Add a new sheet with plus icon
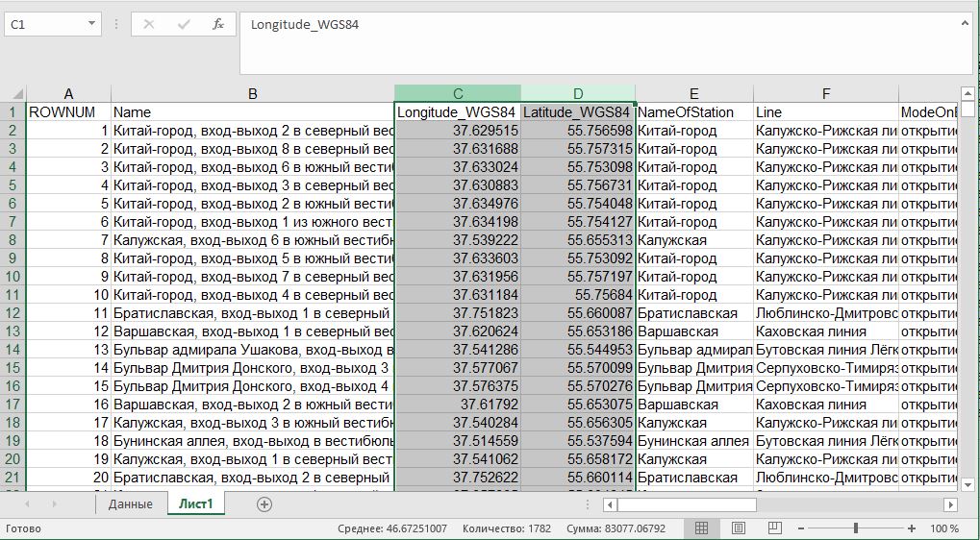980x540 pixels. tap(264, 504)
